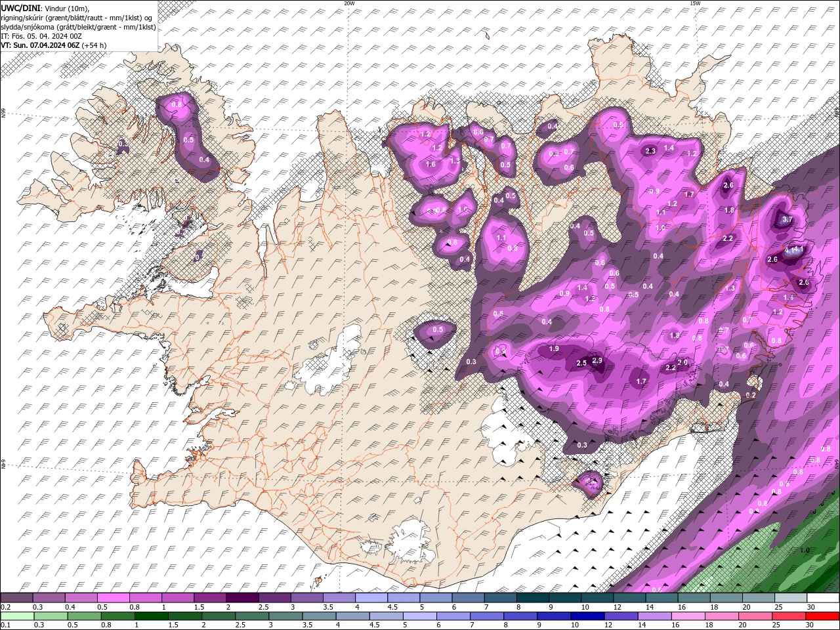Click the 1.9 snowfall value on the map
Image resolution: width=840 pixels, height=630 pixels.
click(x=554, y=348)
